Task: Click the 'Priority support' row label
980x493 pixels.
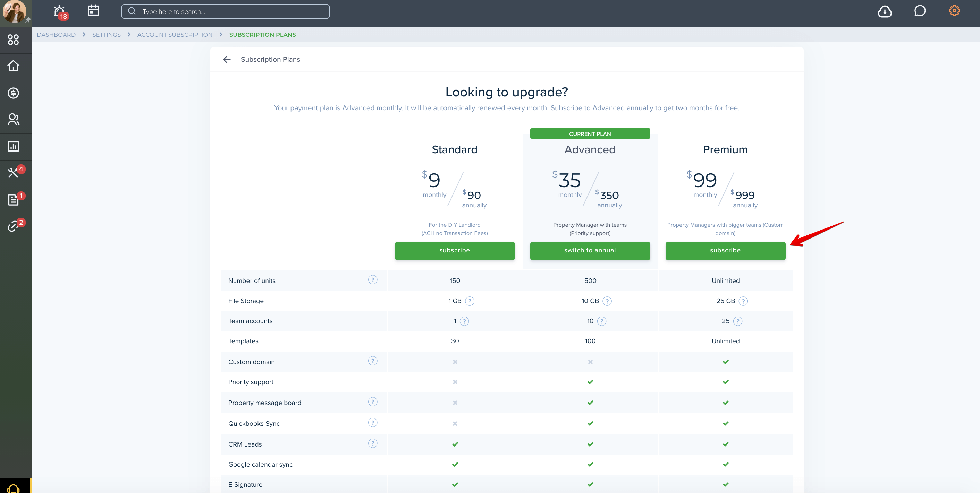Action: [251, 382]
